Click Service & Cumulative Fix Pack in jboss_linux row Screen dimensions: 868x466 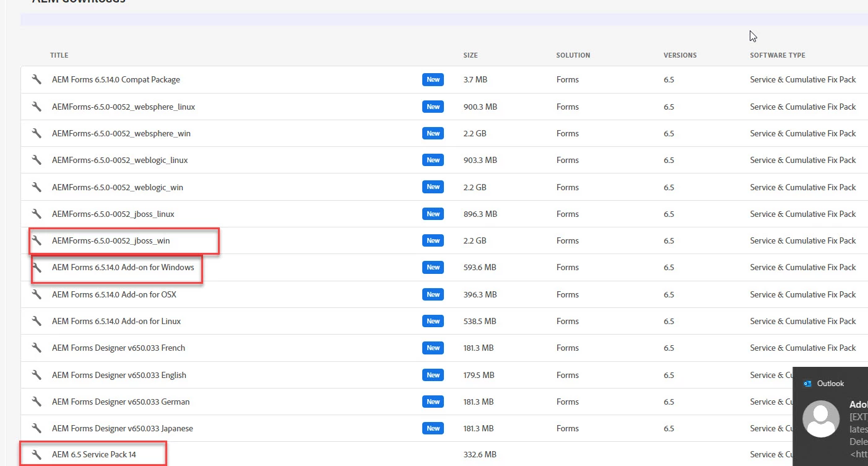(803, 214)
